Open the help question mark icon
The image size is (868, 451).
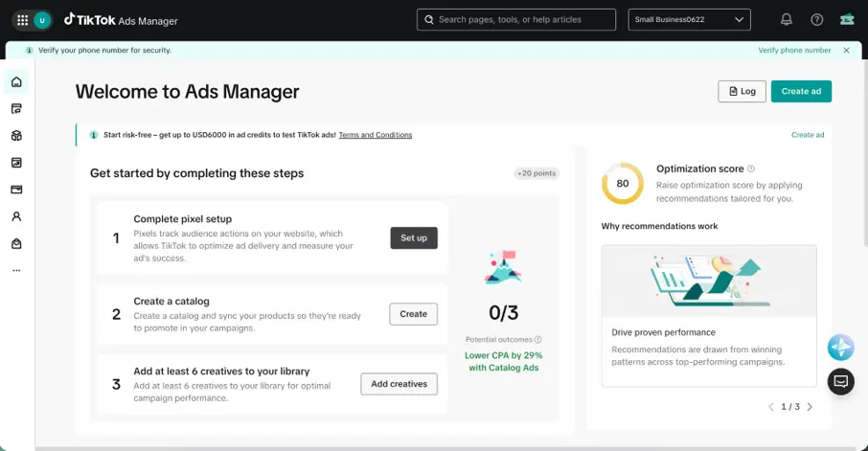pos(816,19)
